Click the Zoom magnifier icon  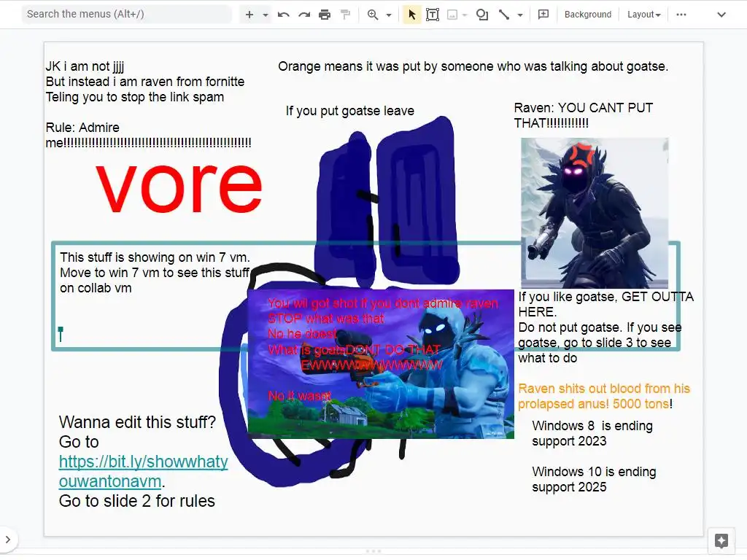[373, 15]
